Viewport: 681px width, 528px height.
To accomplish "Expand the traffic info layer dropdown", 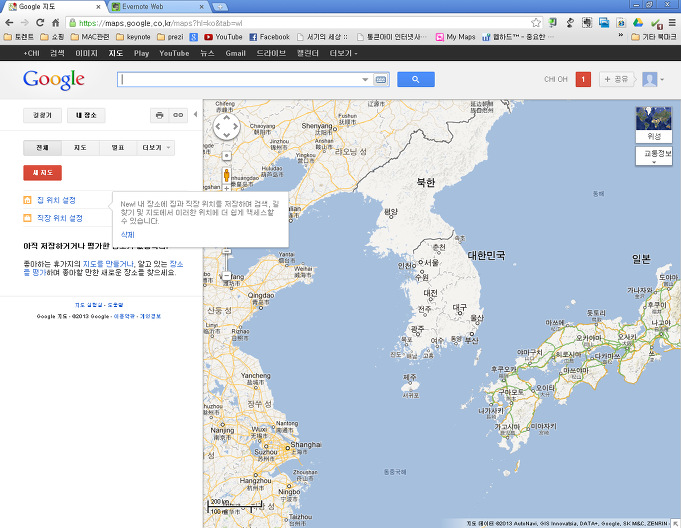I will click(654, 156).
